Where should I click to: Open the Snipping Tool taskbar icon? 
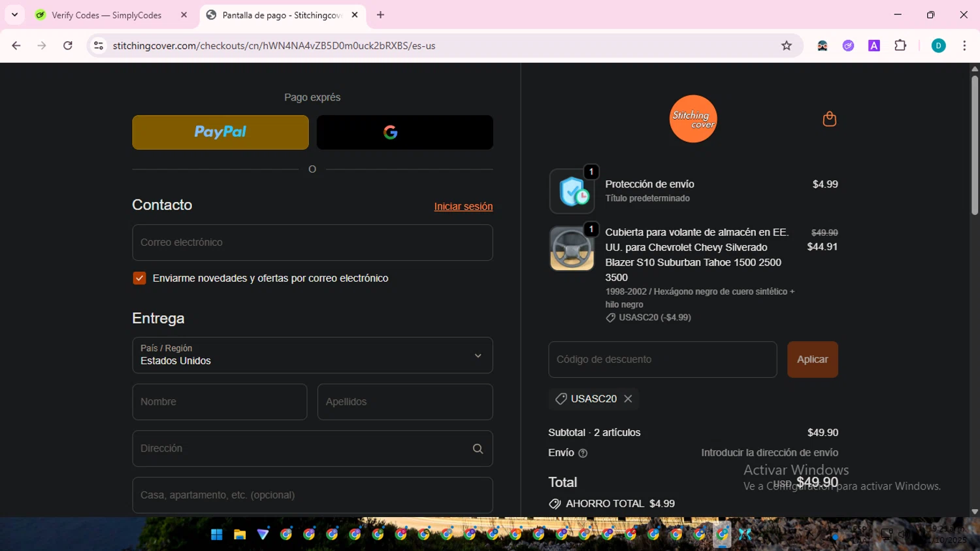[x=745, y=535]
